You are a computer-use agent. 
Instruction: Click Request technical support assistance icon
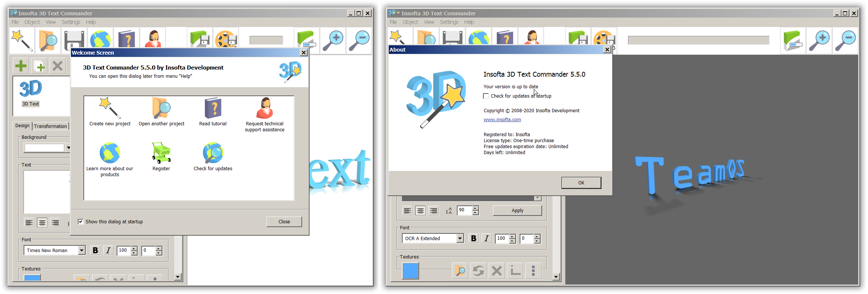265,108
